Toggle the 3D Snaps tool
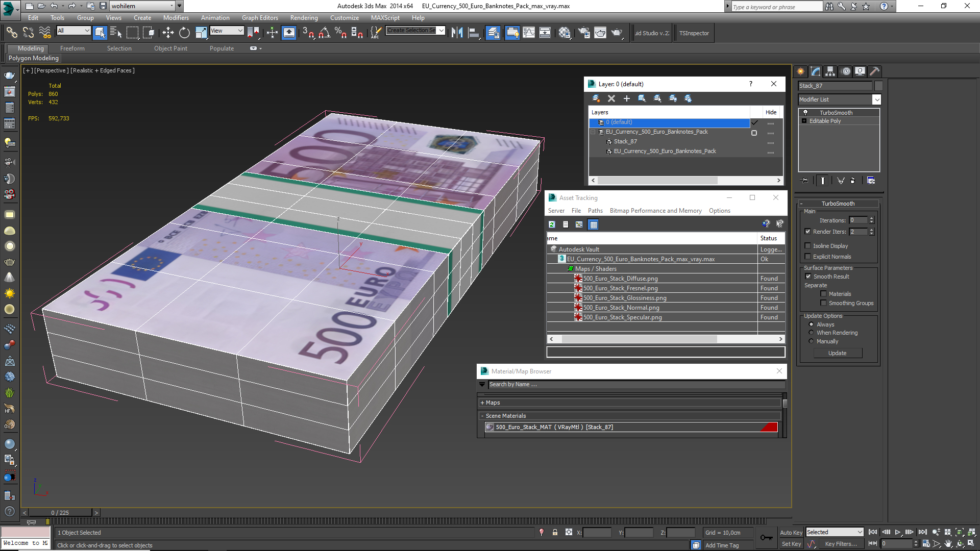The width and height of the screenshot is (980, 551). click(308, 33)
